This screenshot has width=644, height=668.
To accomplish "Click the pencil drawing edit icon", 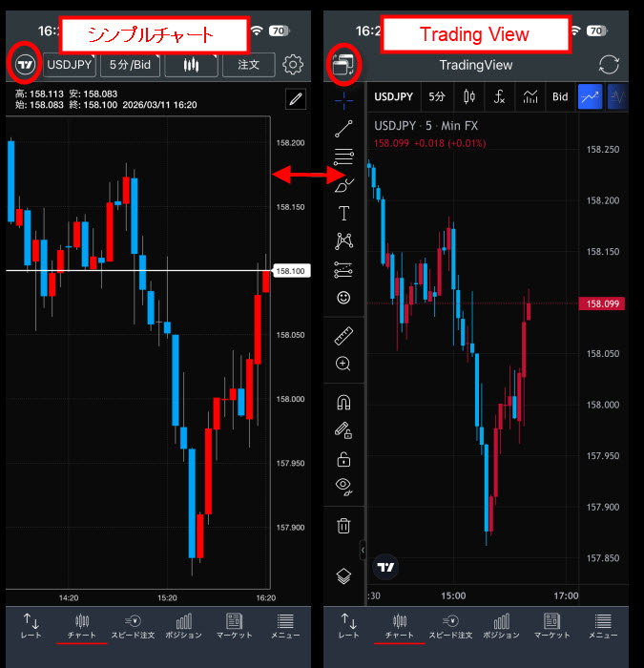I will (296, 99).
